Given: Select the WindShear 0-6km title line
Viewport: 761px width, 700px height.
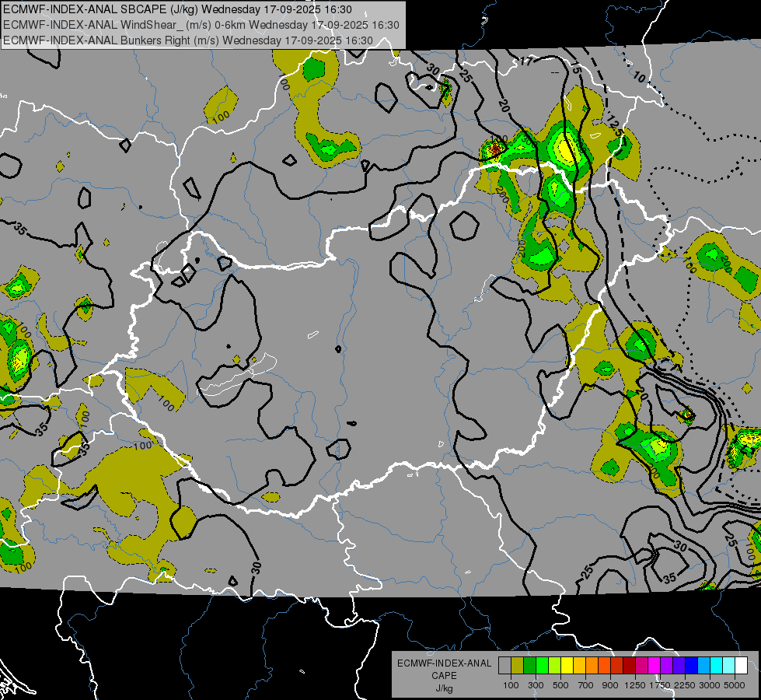Looking at the screenshot, I should pyautogui.click(x=201, y=25).
